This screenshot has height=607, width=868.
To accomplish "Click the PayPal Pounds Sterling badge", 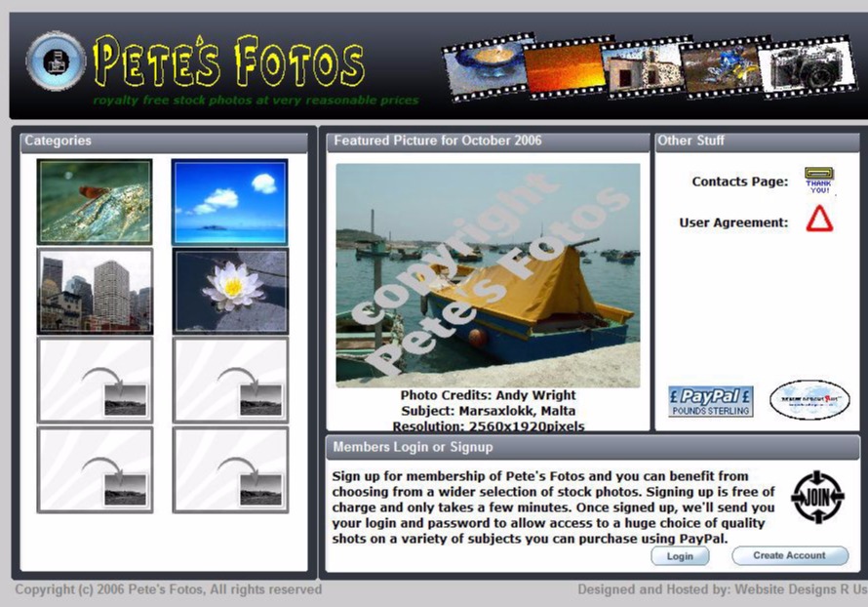I will 710,401.
